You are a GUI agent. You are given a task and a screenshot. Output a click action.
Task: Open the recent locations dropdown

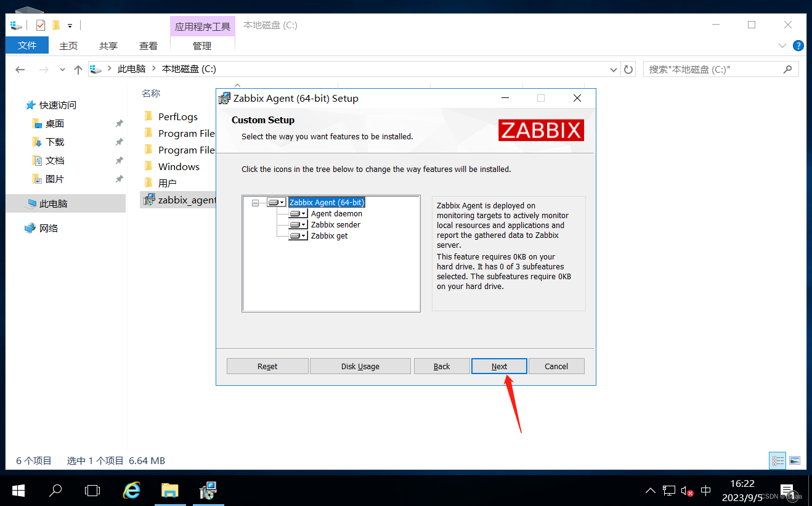click(62, 70)
